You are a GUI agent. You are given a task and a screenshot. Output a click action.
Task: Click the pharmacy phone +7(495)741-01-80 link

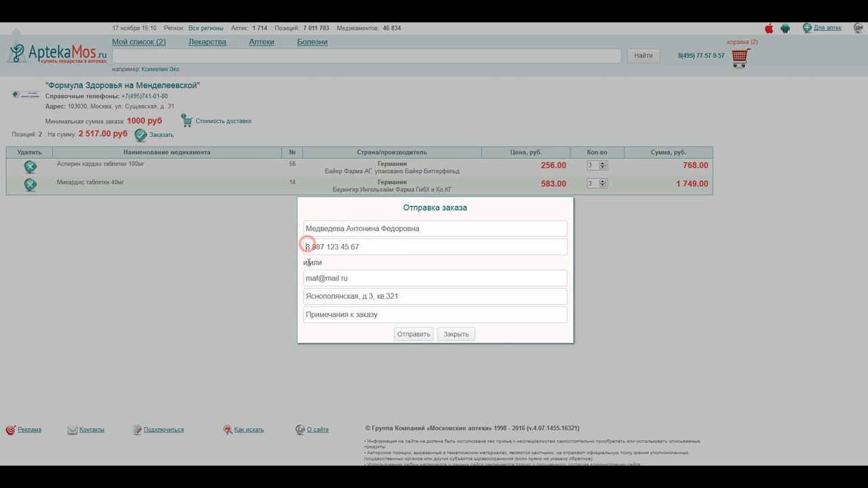point(144,96)
